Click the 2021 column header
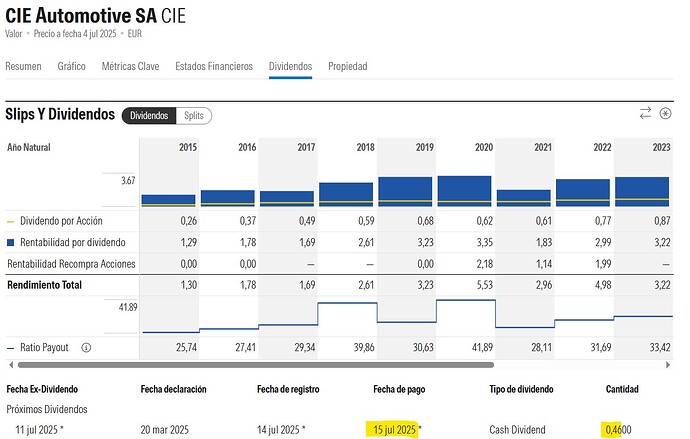The width and height of the screenshot is (690, 439). click(x=543, y=147)
